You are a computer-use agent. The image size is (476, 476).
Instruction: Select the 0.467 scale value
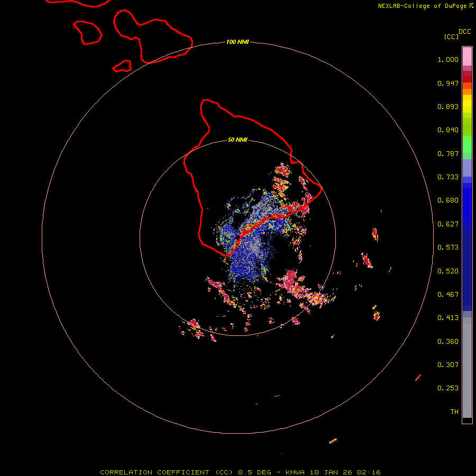448,295
